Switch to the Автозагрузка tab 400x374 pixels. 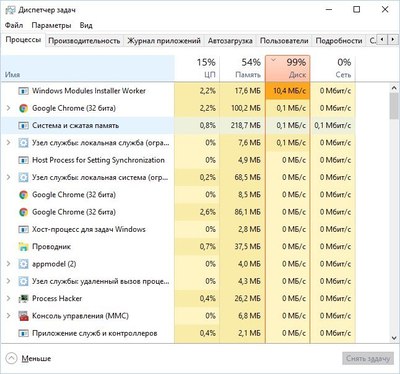[230, 41]
